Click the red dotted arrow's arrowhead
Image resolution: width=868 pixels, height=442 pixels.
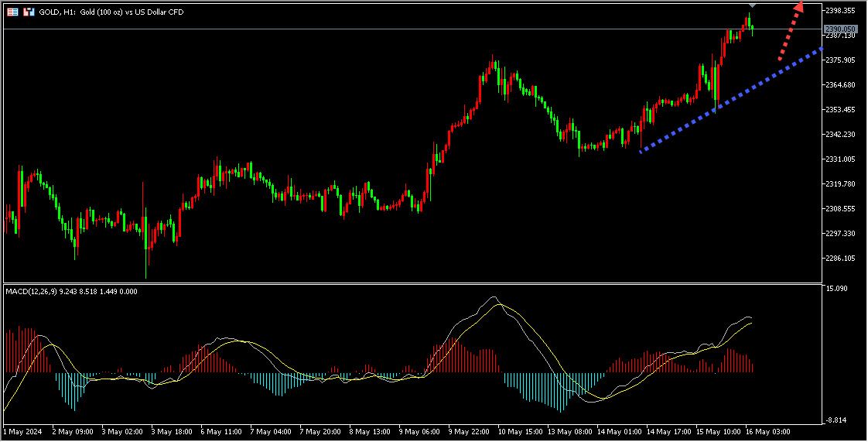tap(799, 8)
